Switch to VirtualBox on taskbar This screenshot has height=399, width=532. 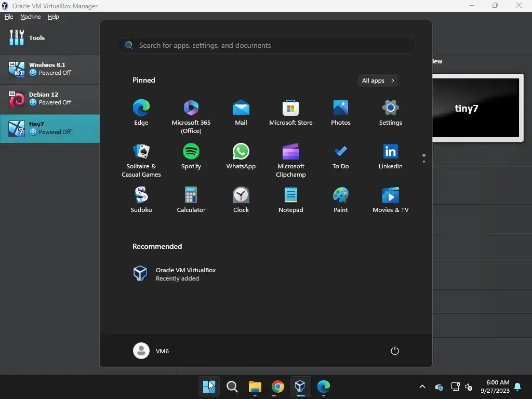pos(300,387)
